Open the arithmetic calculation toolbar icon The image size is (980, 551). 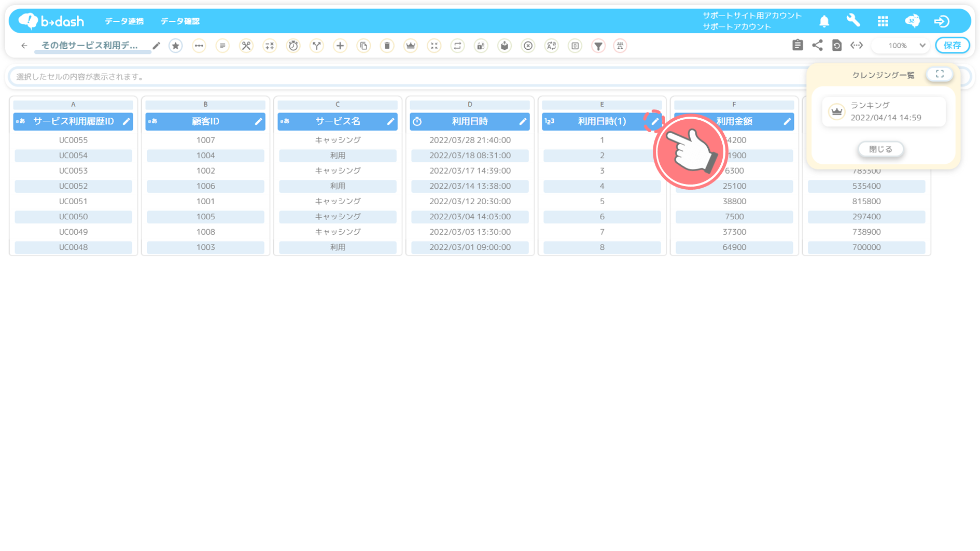tap(270, 46)
